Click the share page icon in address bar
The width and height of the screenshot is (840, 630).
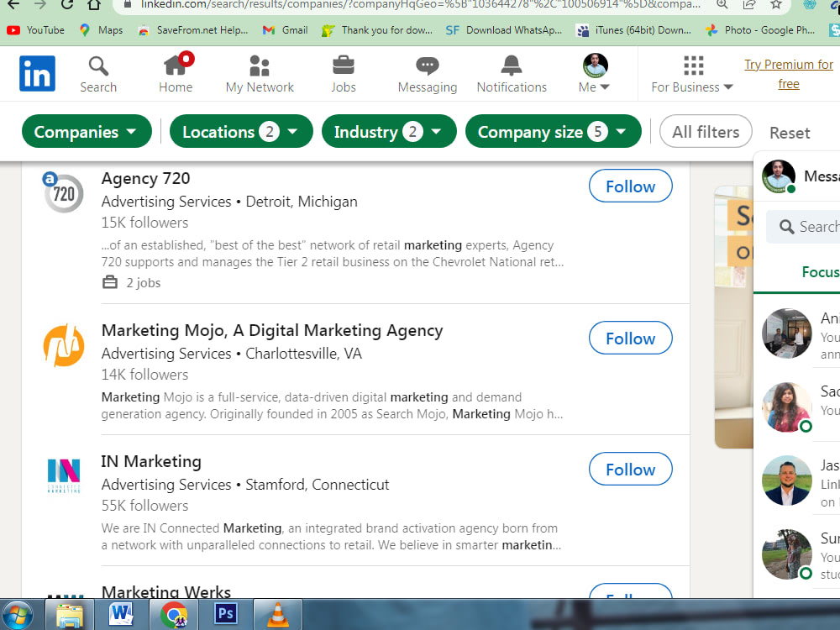[749, 5]
